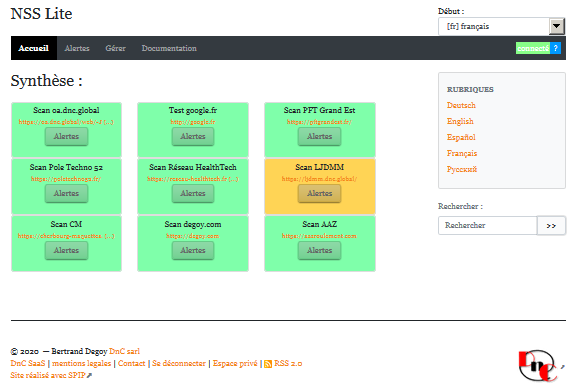The height and width of the screenshot is (391, 579).
Task: Open mentions légales footer link
Action: click(x=82, y=363)
